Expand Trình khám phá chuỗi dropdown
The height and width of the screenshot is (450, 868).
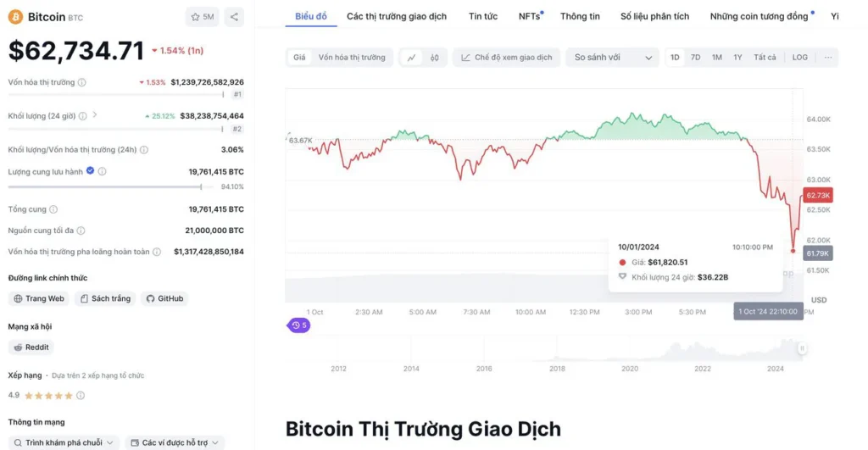64,443
